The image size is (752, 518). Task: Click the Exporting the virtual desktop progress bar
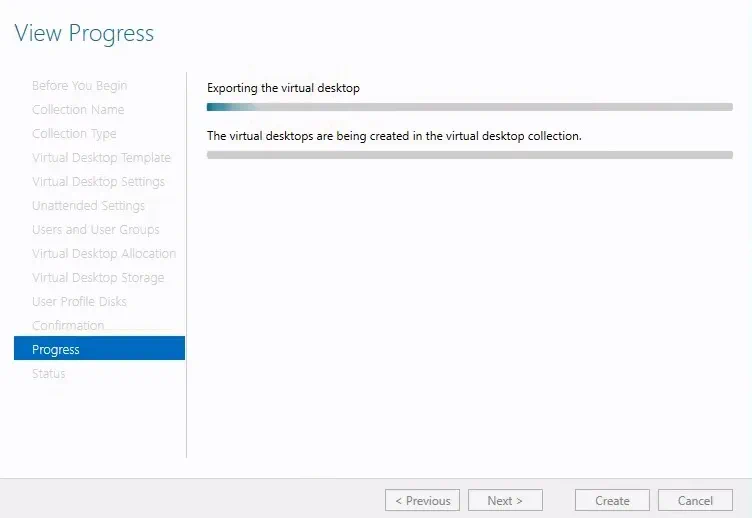469,107
